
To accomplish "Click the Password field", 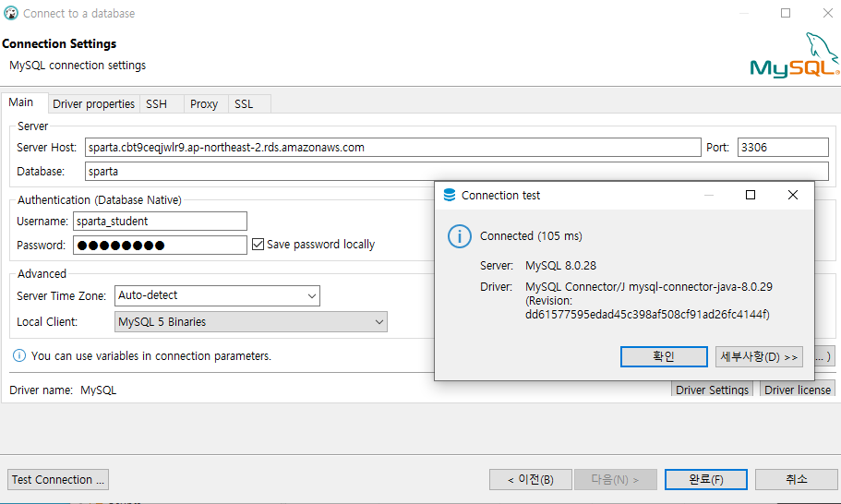I will [160, 246].
